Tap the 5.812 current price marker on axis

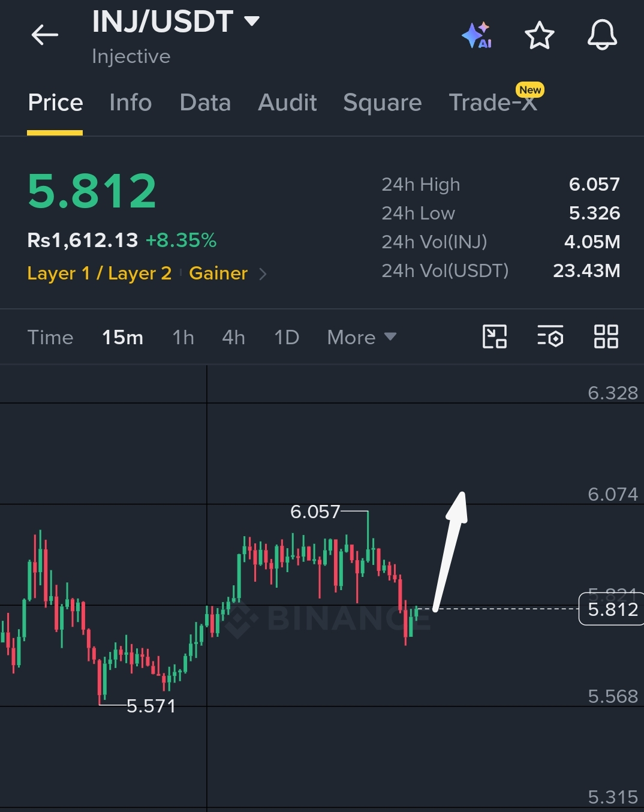tap(612, 609)
